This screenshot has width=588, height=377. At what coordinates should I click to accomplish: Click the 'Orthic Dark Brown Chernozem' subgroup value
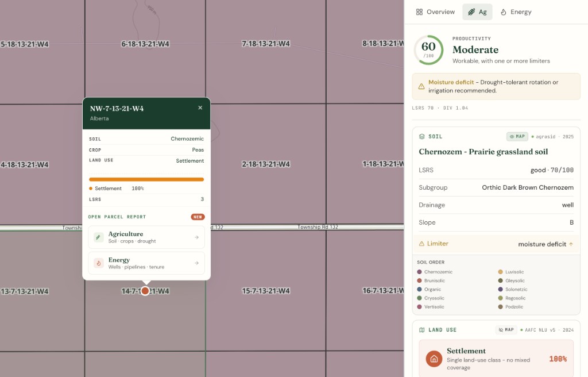pos(528,187)
